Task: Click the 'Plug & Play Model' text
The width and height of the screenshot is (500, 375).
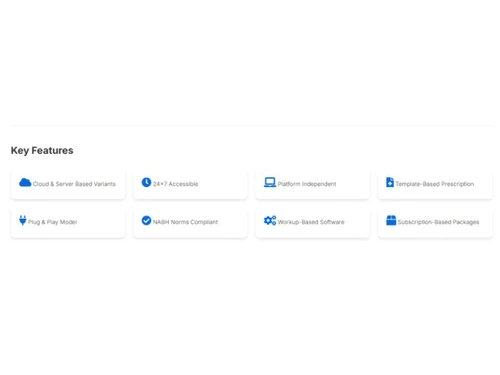Action: click(x=53, y=222)
